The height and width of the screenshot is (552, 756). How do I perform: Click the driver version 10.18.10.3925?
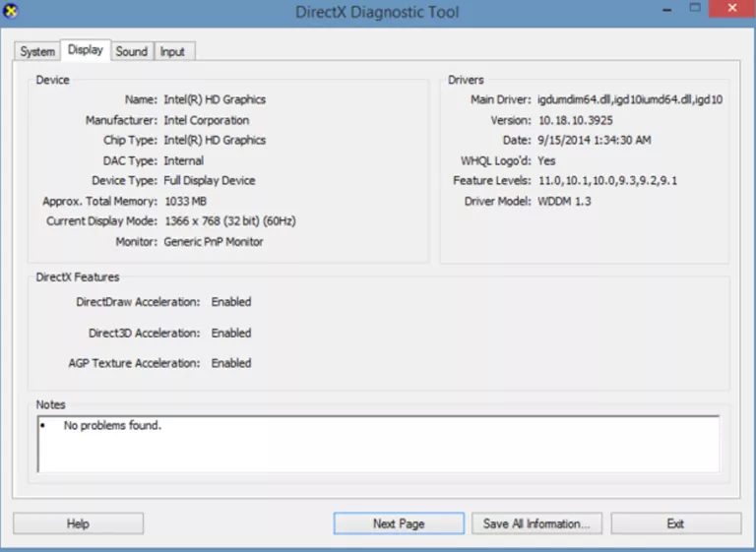click(x=576, y=120)
